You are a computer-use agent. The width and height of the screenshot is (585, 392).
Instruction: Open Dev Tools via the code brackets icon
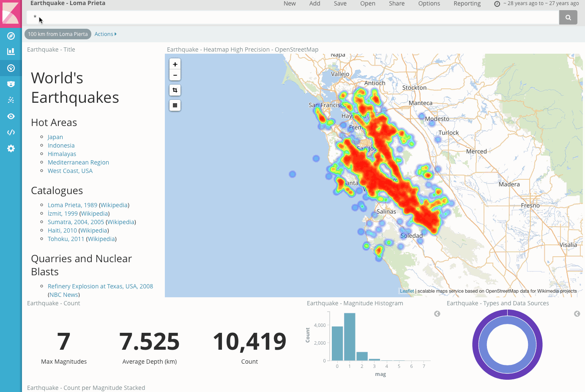11,132
